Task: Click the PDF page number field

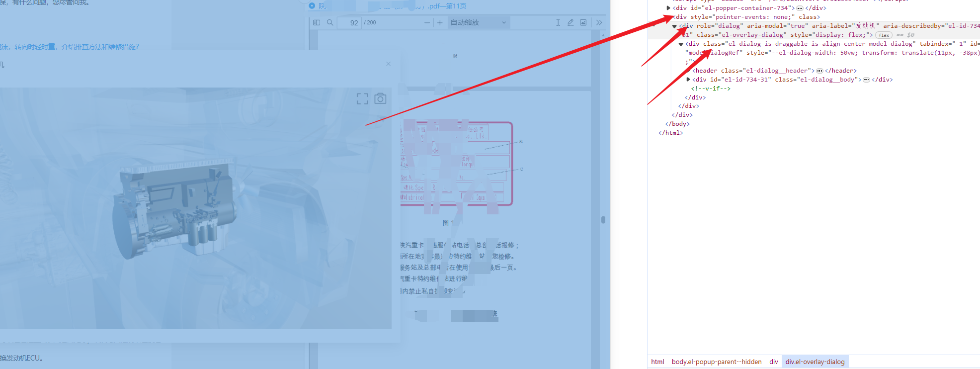Action: click(x=349, y=22)
